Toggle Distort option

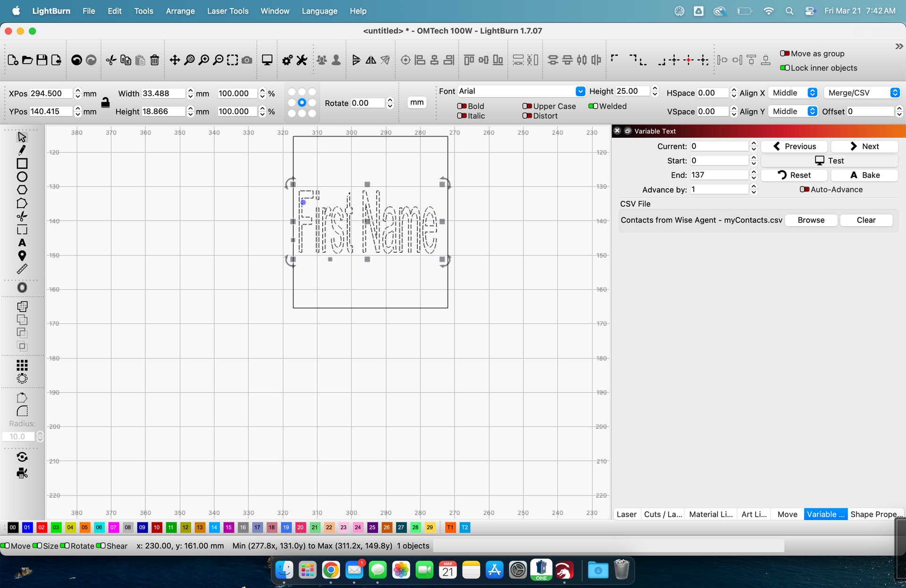tap(527, 116)
